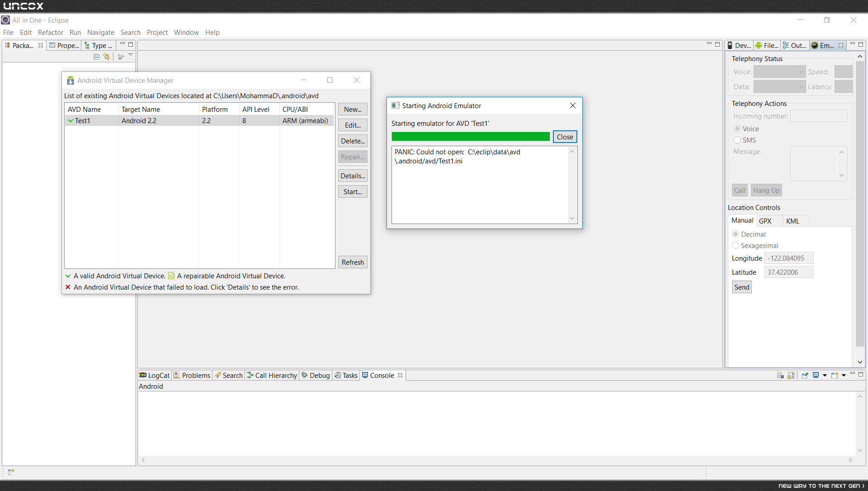Maximize the Console view panel
This screenshot has height=491, width=868.
pyautogui.click(x=861, y=374)
